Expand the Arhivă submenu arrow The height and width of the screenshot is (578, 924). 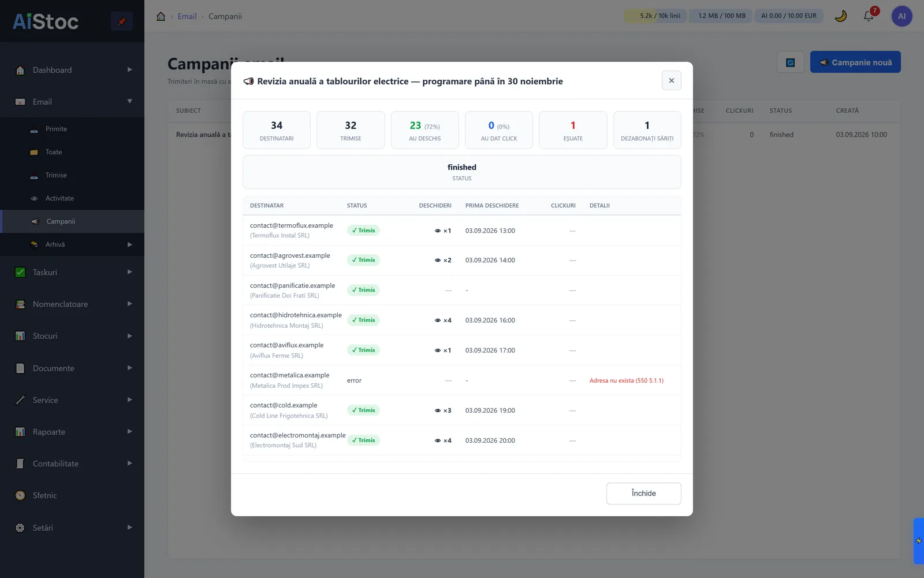click(x=129, y=244)
